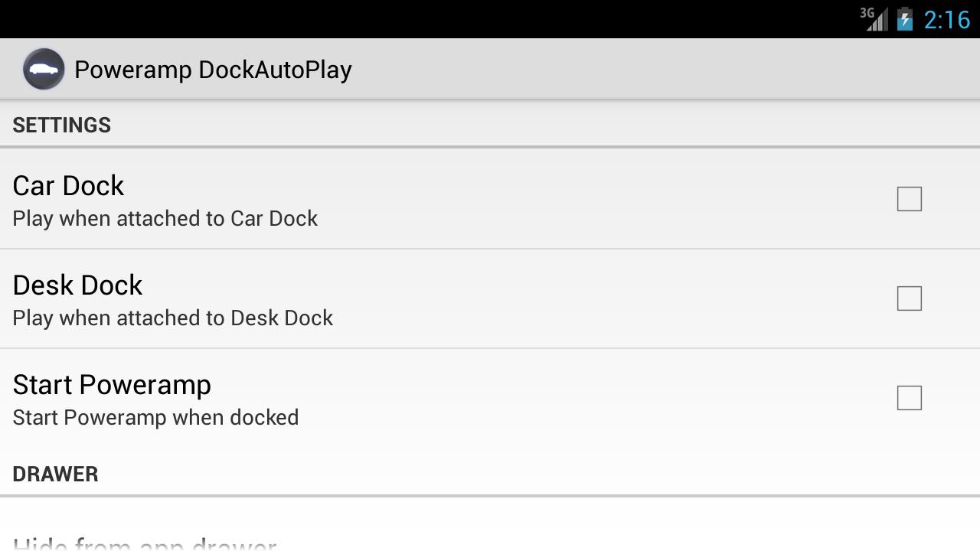
Task: Click the Poweramp DockAutoPlay car icon
Action: (44, 68)
